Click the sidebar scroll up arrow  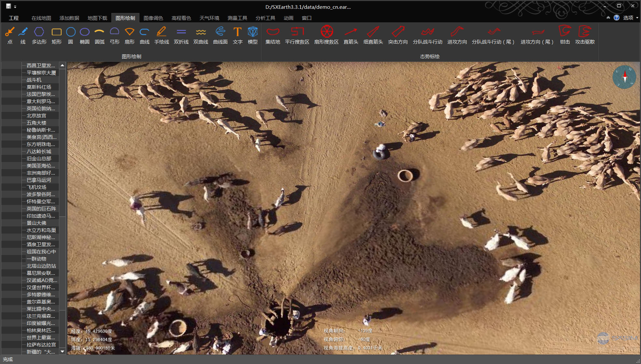point(62,65)
